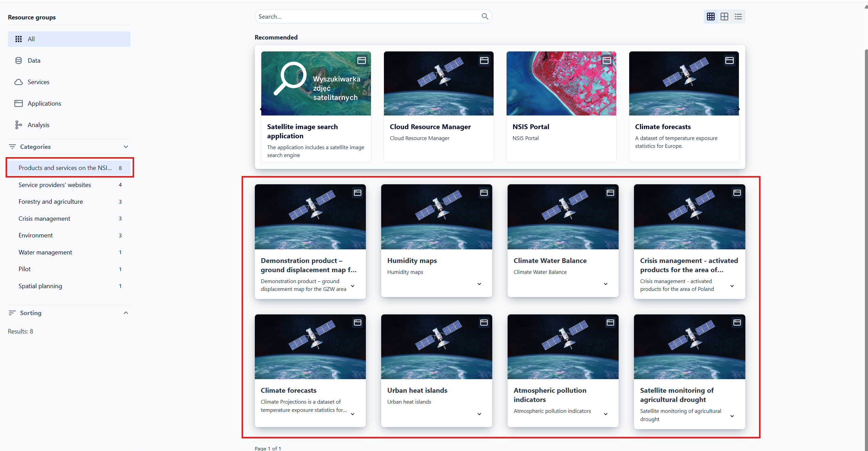Toggle the Sorting section chevron
Viewport: 868px width, 451px height.
click(x=126, y=313)
